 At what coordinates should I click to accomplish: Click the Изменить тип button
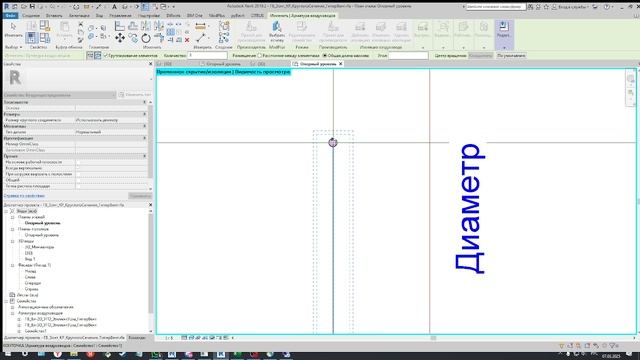tap(135, 95)
